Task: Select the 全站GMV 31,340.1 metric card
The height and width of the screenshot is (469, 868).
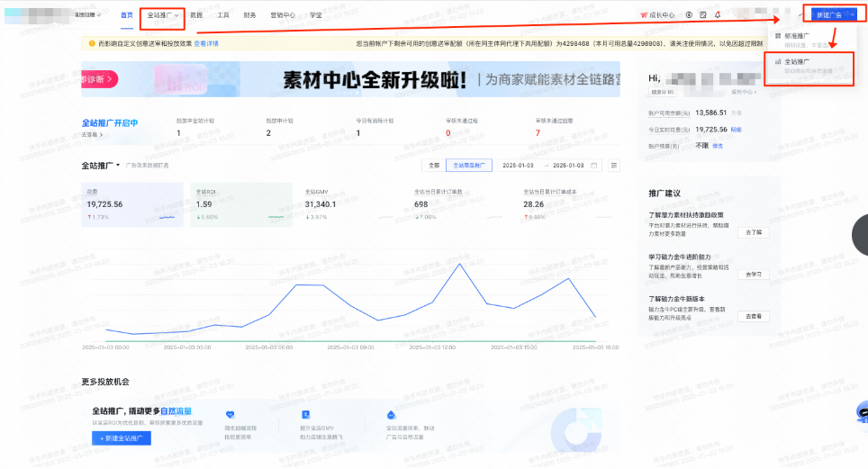Action: click(350, 204)
